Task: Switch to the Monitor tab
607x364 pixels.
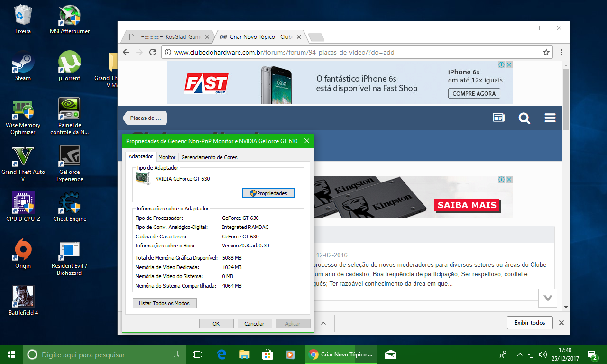Action: click(x=167, y=157)
